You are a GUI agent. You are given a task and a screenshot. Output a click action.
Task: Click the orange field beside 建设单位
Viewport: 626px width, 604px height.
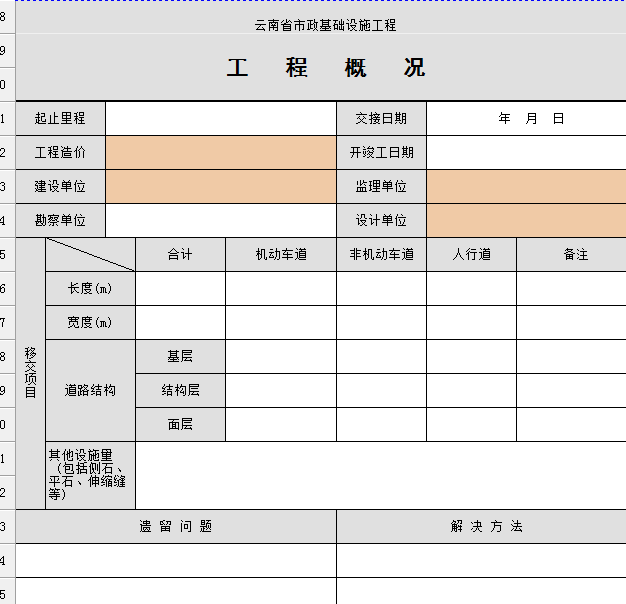pyautogui.click(x=220, y=186)
